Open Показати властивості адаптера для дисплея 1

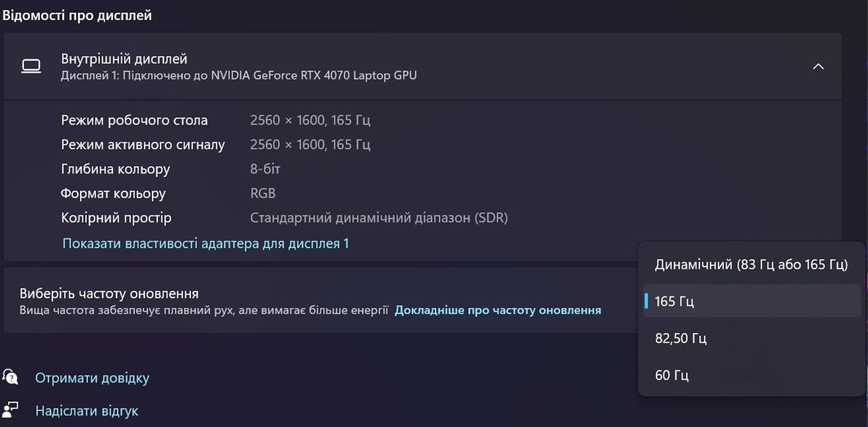click(x=206, y=244)
